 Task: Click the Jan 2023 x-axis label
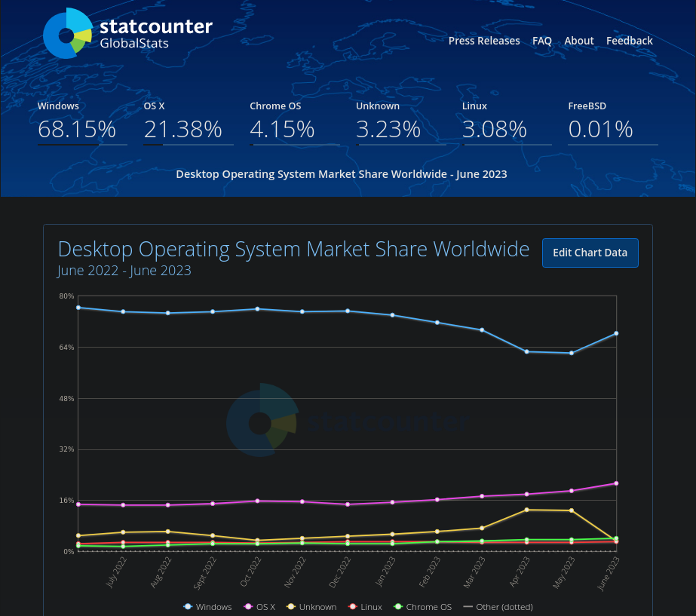[x=385, y=572]
